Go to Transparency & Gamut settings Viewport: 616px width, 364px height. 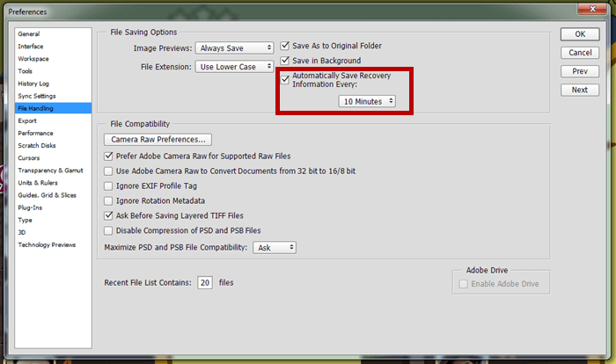53,171
